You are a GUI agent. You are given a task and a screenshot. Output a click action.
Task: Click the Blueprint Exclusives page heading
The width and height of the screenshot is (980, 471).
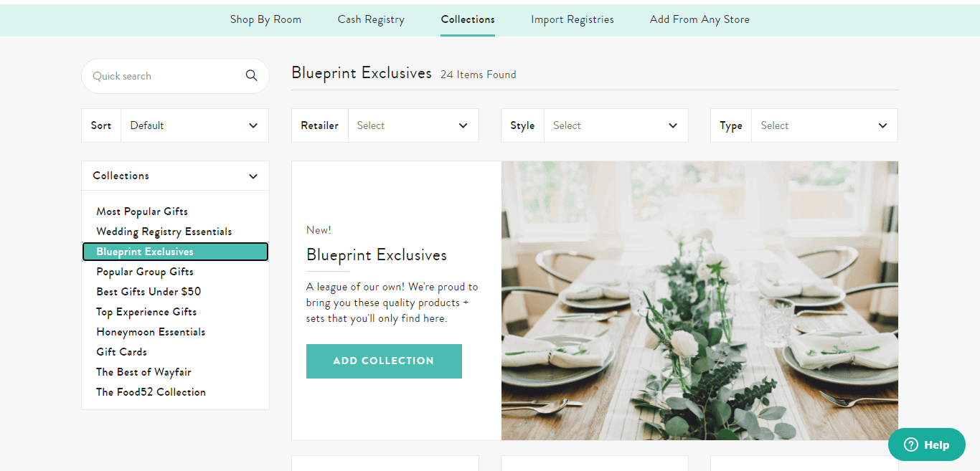point(362,73)
